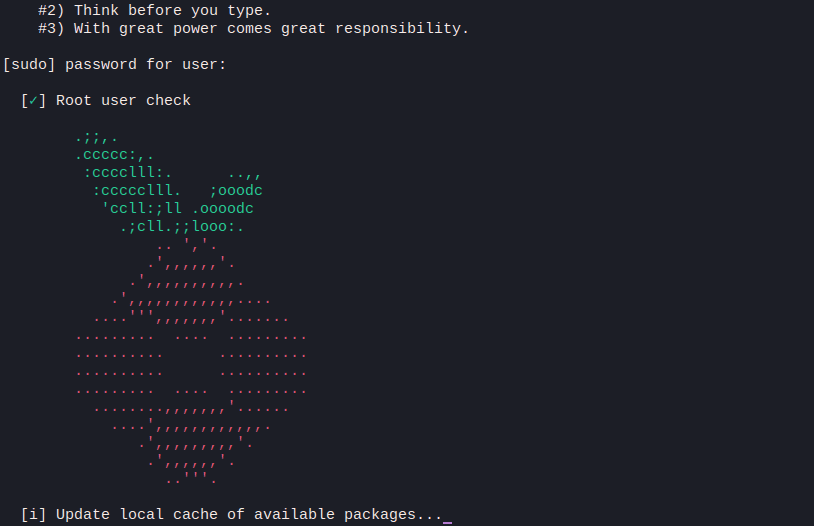Click the '.ccccc:,.' leaf line

click(x=115, y=155)
